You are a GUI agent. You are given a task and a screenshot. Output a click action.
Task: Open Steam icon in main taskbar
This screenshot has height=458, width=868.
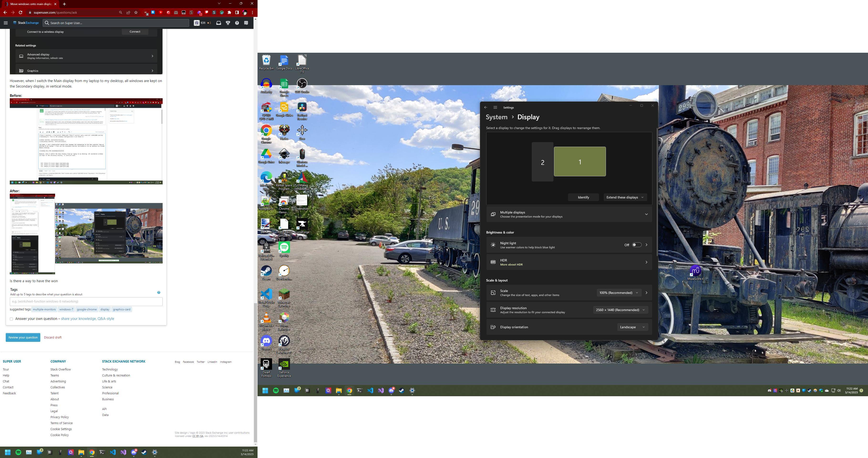click(401, 390)
